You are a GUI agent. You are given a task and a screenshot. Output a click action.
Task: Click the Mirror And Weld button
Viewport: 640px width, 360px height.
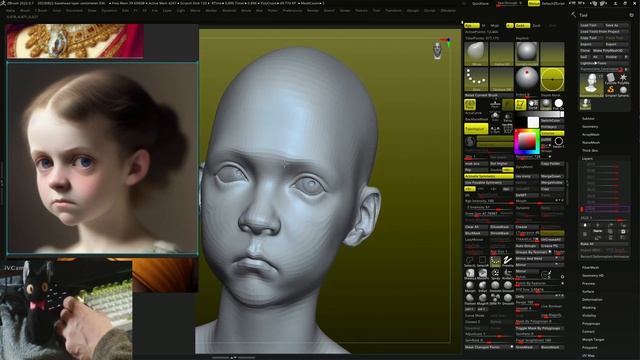point(540,258)
